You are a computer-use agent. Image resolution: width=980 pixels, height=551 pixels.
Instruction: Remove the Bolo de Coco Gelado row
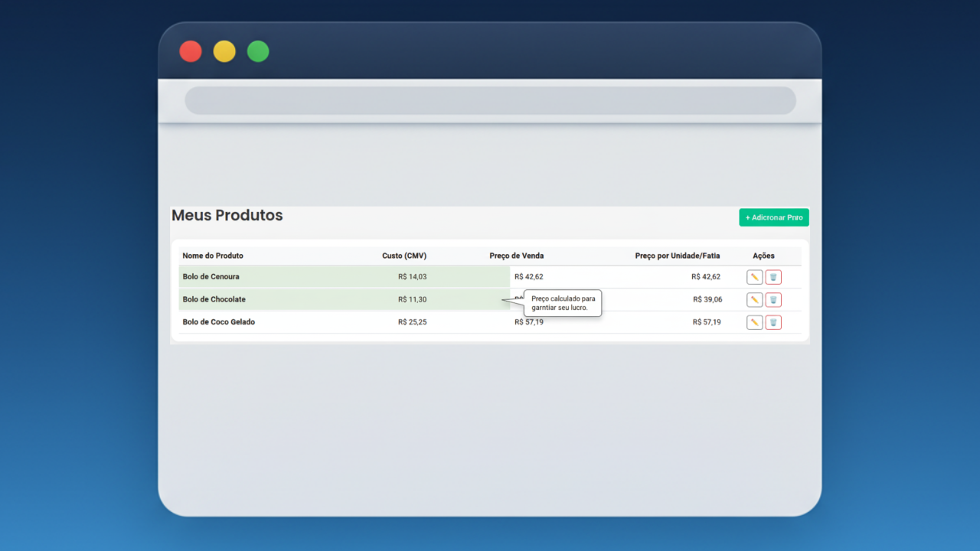coord(773,323)
